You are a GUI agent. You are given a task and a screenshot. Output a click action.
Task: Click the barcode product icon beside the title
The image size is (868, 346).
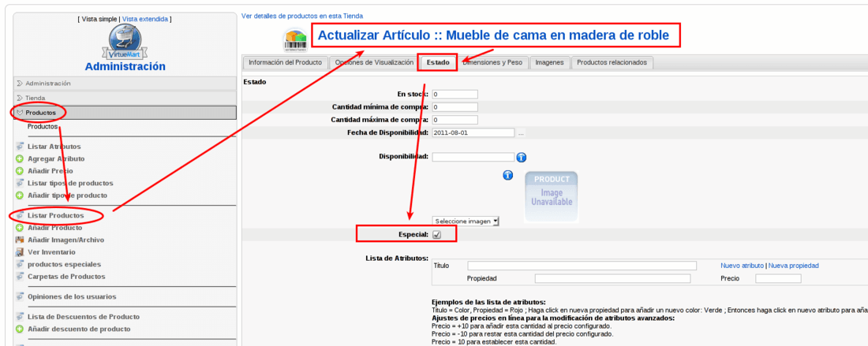(x=296, y=40)
